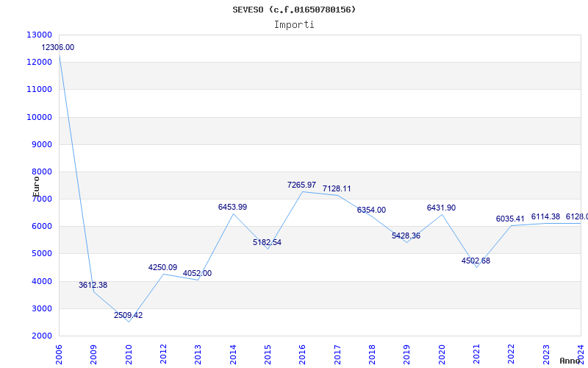The height and width of the screenshot is (368, 588).
Task: Click the x-axis year 2022
Action: point(512,354)
